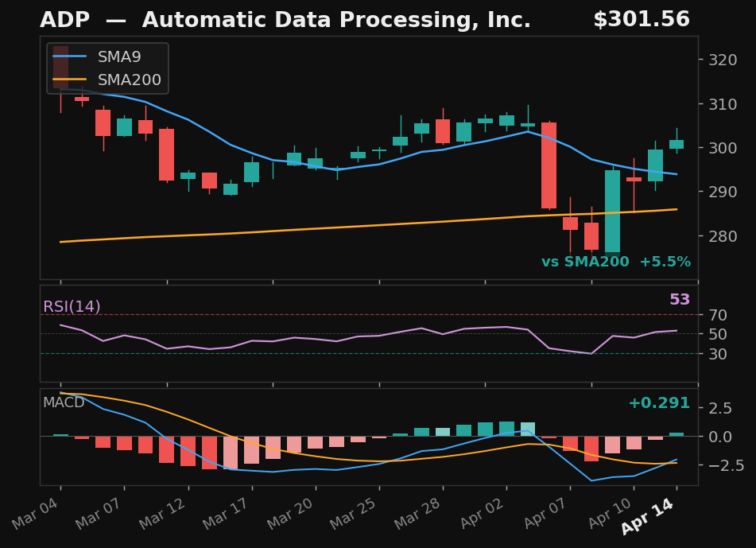Viewport: 756px width, 548px height.
Task: Click the Mar 12 date label
Action: click(x=164, y=513)
